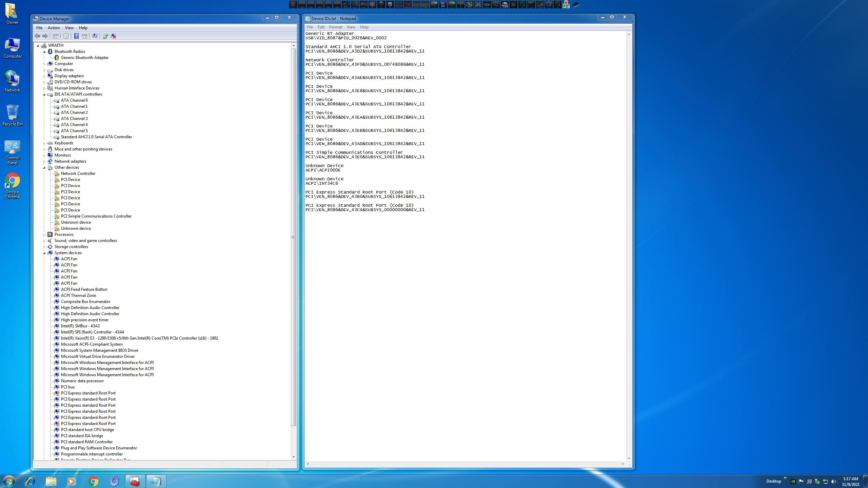
Task: Select Generic Bluetooth Adapter entry
Action: click(x=84, y=58)
